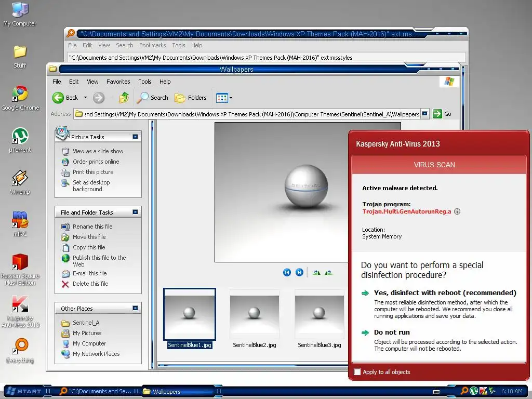Image resolution: width=532 pixels, height=399 pixels.
Task: Choose Yes, disinfect with reboot
Action: 445,293
